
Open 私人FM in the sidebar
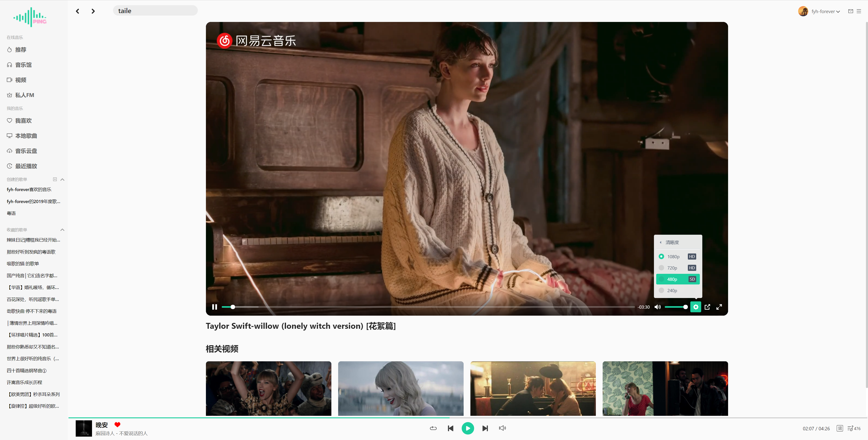coord(25,95)
